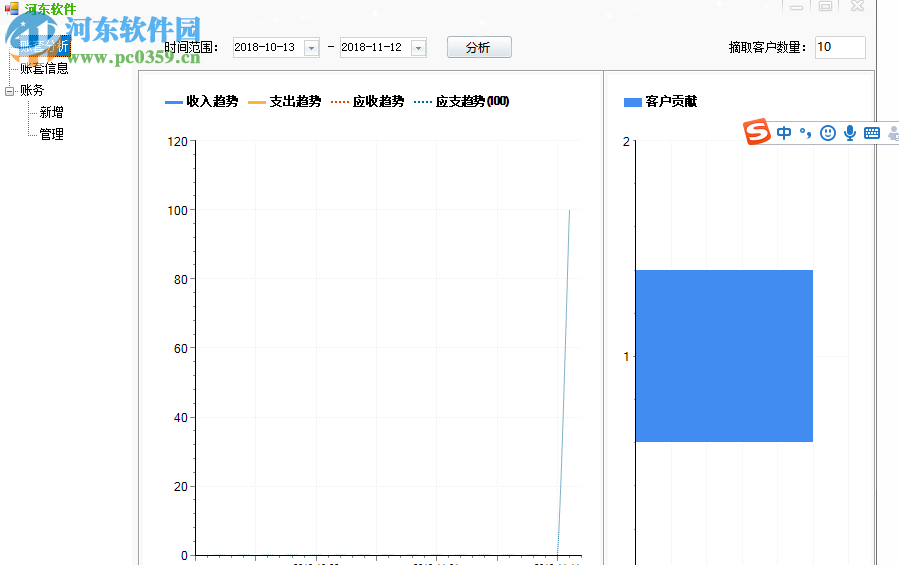Select the 账务 tree node

click(x=32, y=90)
